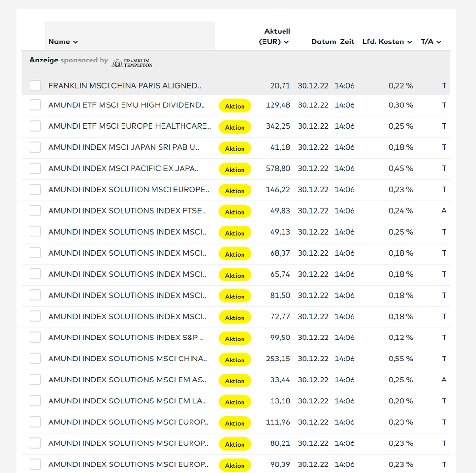
Task: Tick checkbox for FRANKLIN MSCI CHINA PARIS ALIGNED
Action: pos(35,86)
